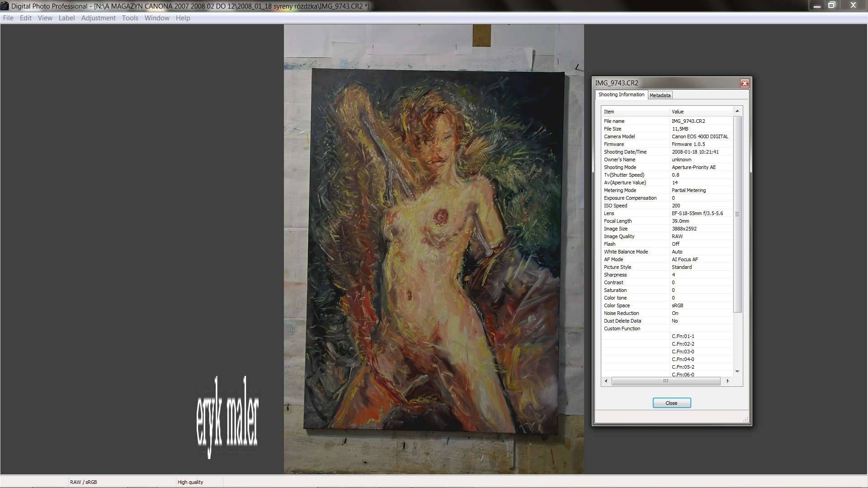Select the Shooting Information tab
Screen dimensions: 868x488
coord(621,94)
